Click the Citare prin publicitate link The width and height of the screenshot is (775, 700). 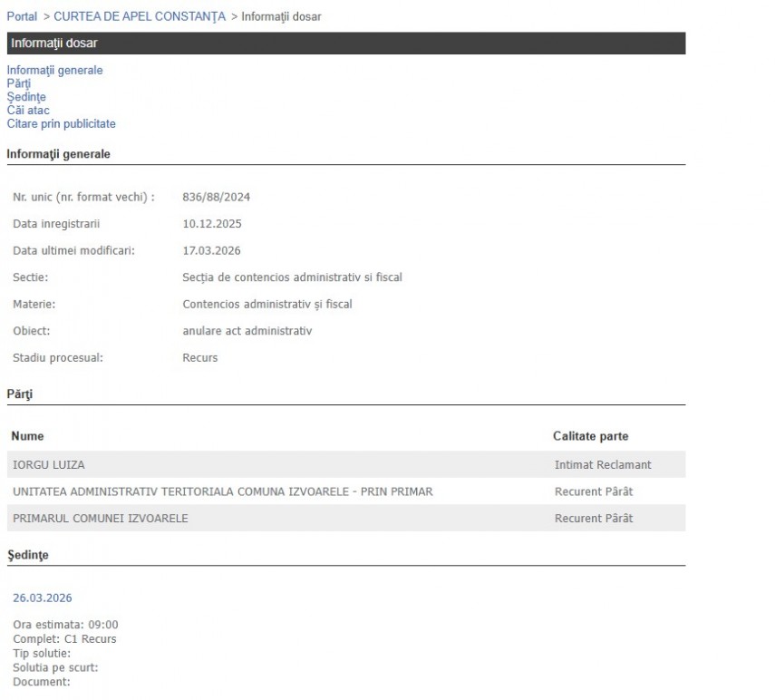(61, 124)
